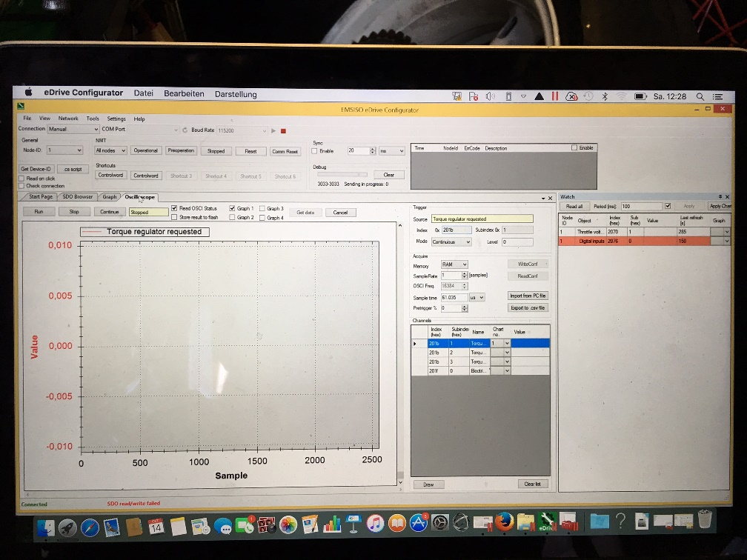Open Safari from the dock
Screen dimensions: 747x560
tap(90, 527)
